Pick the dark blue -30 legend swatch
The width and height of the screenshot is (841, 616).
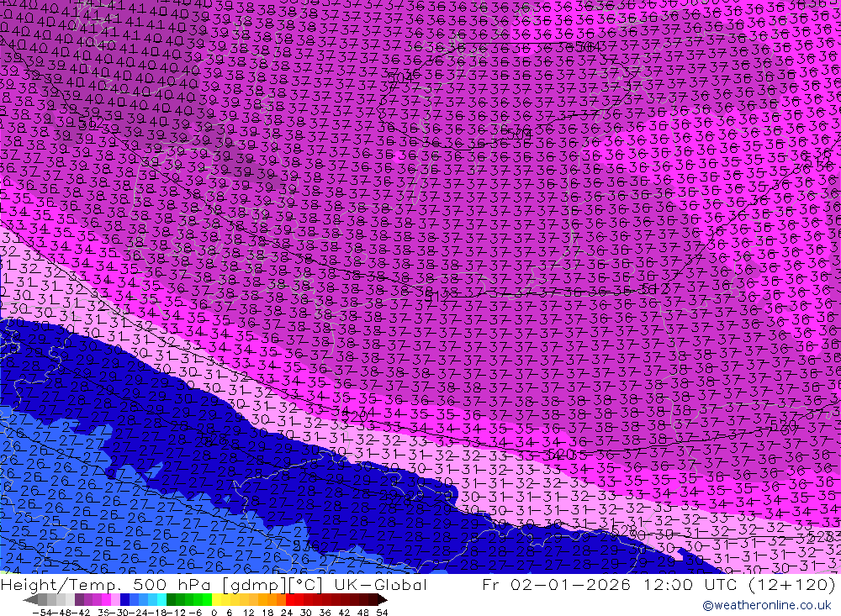(x=124, y=600)
